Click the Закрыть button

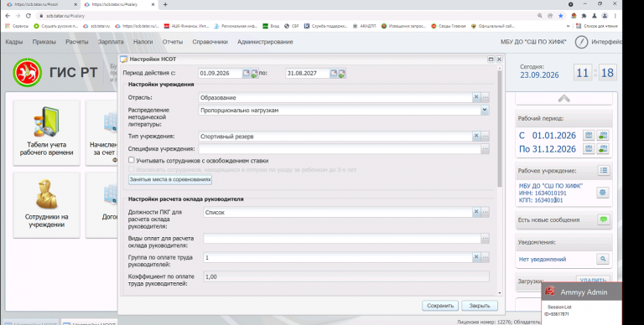480,306
